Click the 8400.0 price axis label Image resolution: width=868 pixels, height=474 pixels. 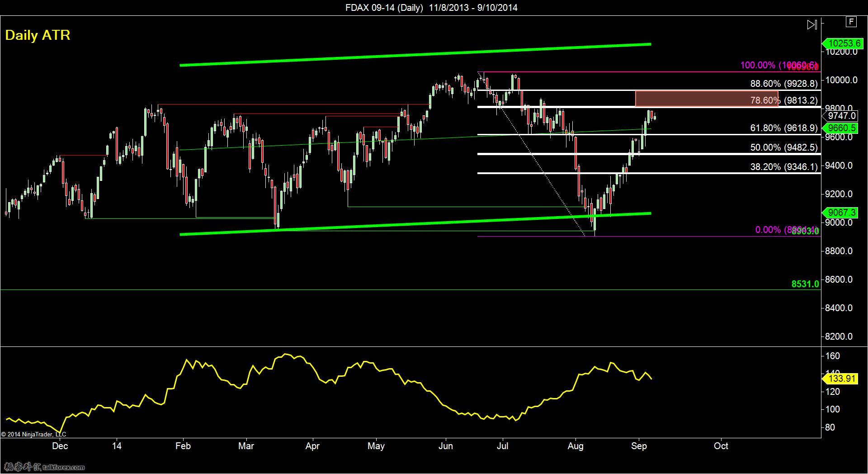pyautogui.click(x=839, y=308)
